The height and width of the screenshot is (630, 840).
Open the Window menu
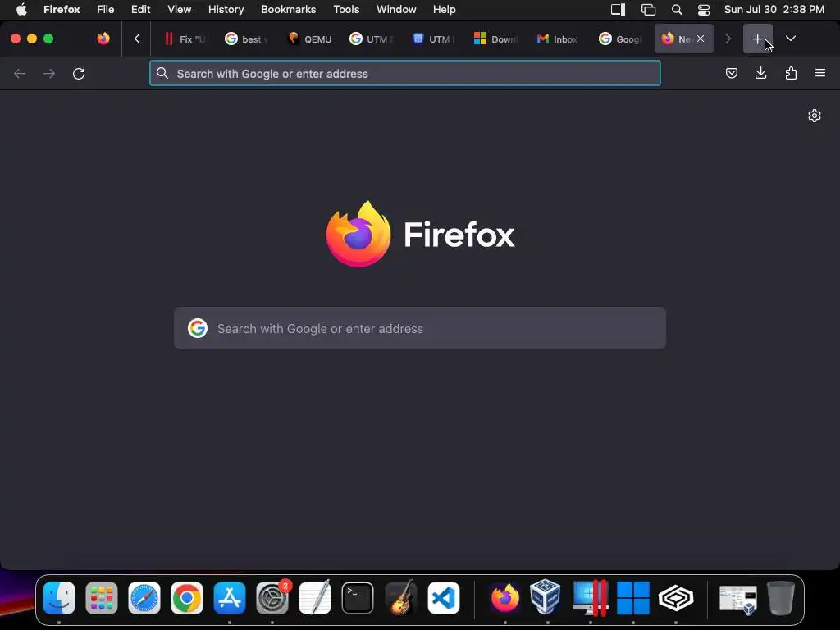(396, 10)
